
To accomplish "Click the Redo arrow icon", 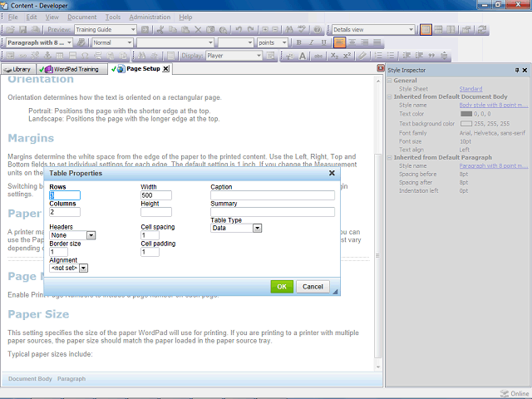I will tap(251, 30).
